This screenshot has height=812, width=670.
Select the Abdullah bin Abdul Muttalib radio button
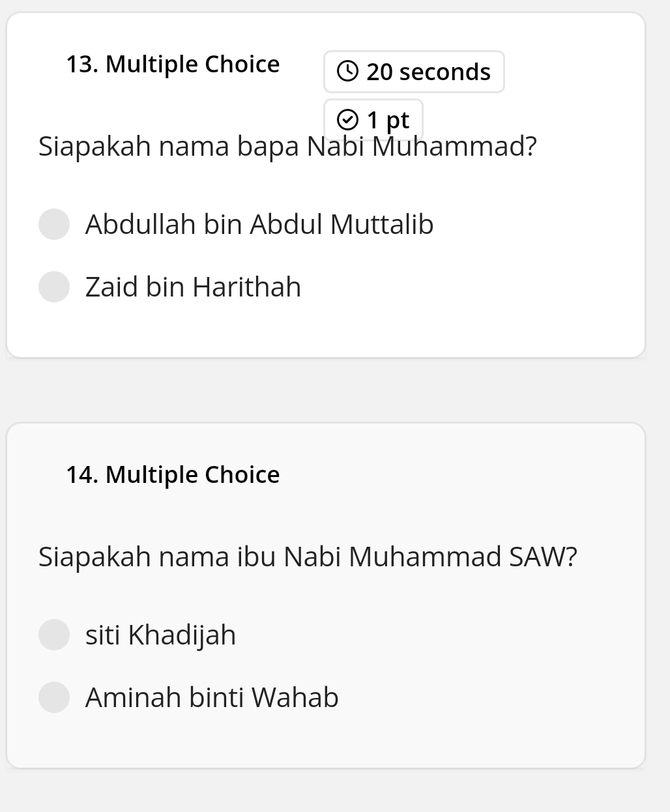(54, 224)
